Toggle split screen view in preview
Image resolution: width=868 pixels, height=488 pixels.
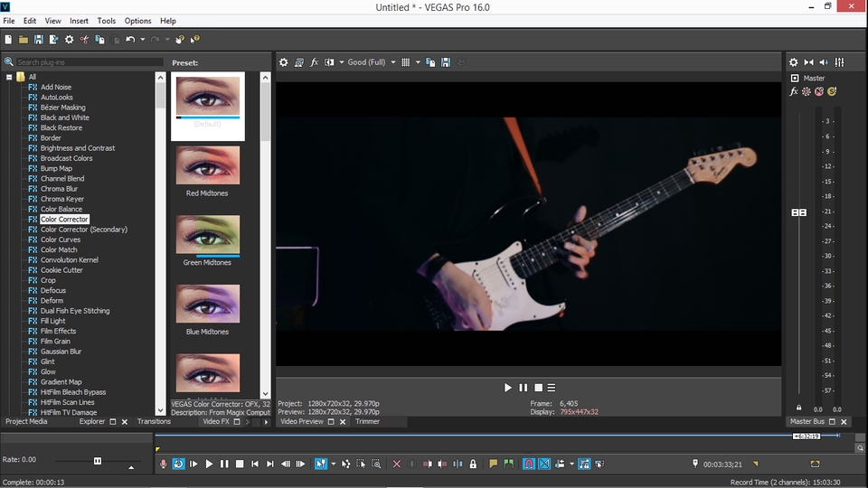[x=329, y=62]
